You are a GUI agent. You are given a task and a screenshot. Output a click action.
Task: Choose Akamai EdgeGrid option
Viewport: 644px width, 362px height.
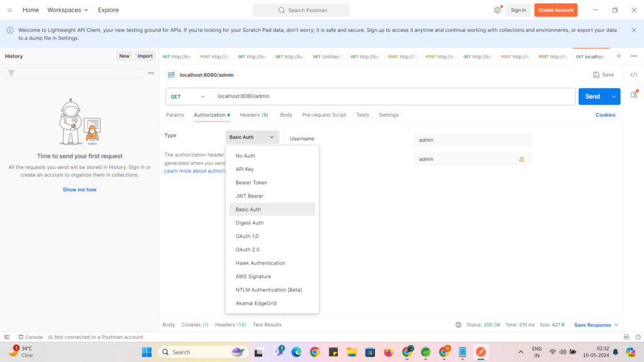[272, 304]
